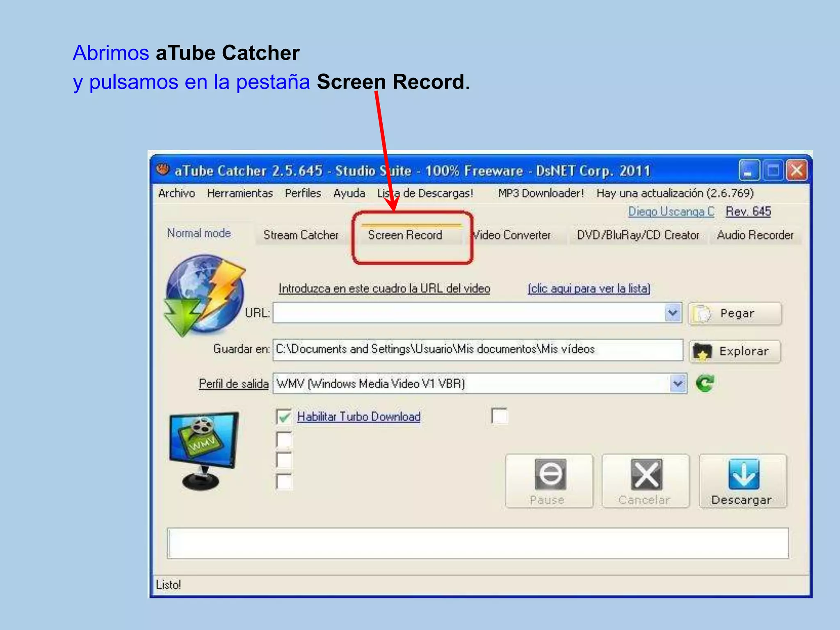Maximize the aTube Catcher window
This screenshot has width=840, height=630.
pos(773,170)
